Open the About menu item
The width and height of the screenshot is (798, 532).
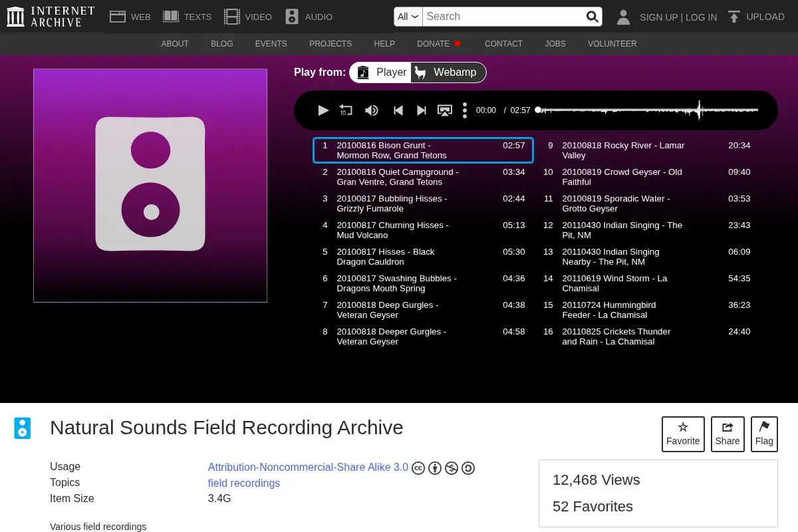175,44
